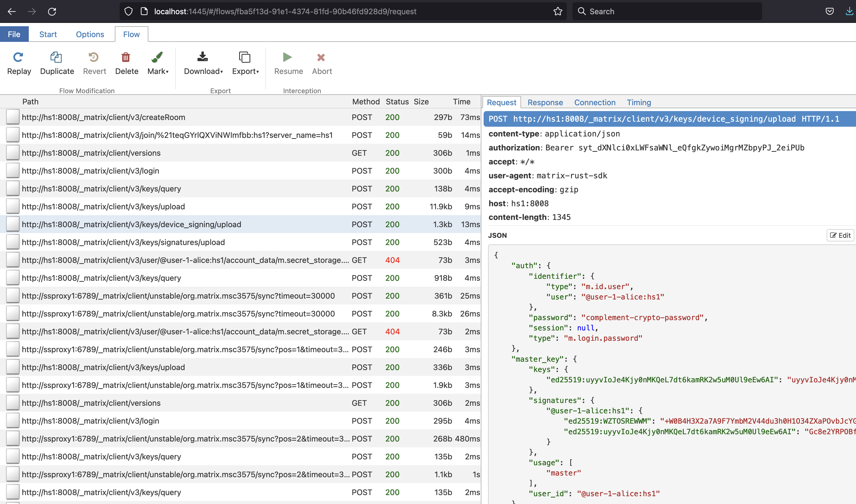The height and width of the screenshot is (504, 856).
Task: Open the Download dropdown
Action: (203, 63)
